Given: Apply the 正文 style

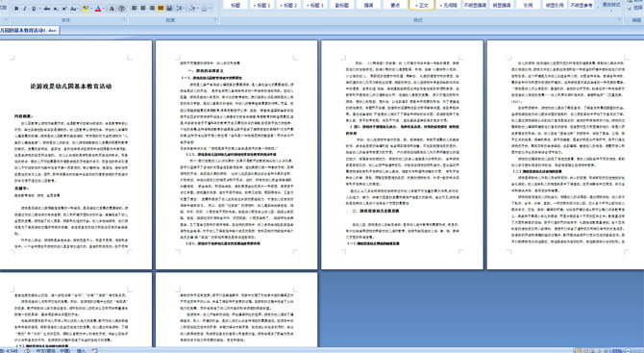Looking at the screenshot, I should pos(422,5).
